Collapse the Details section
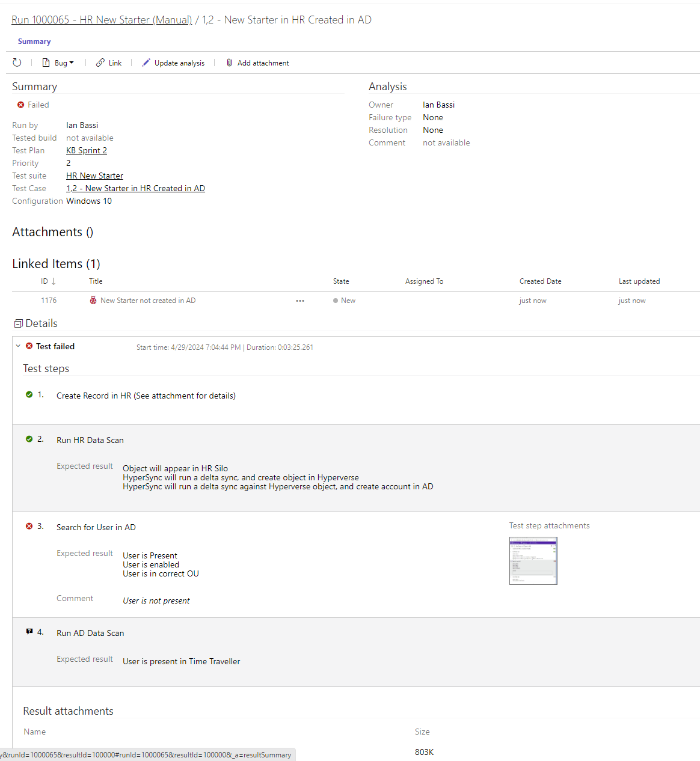 [19, 323]
